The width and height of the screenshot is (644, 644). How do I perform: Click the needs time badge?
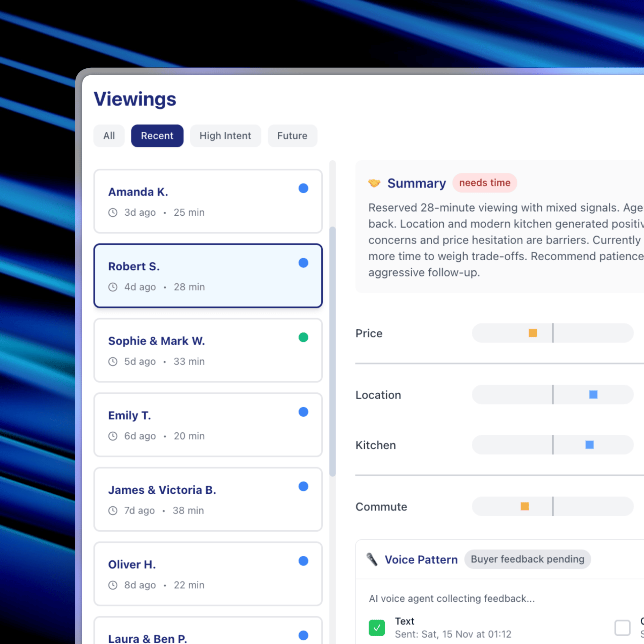pyautogui.click(x=484, y=183)
